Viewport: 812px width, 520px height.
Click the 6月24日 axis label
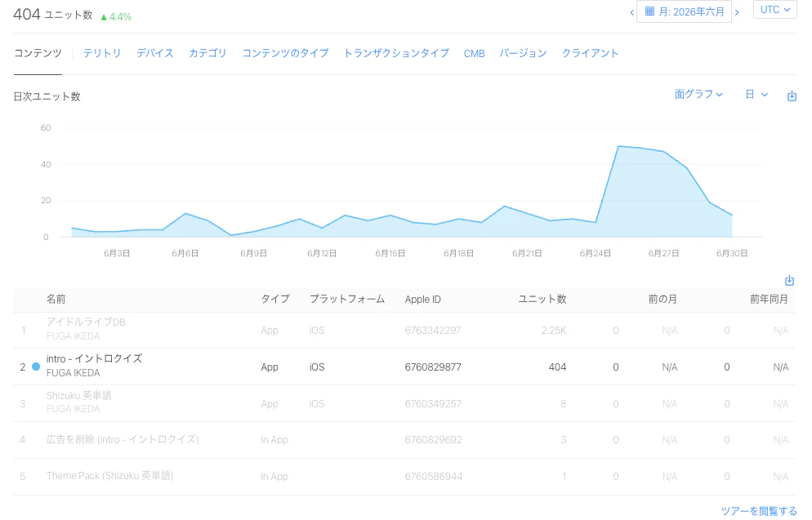point(595,254)
